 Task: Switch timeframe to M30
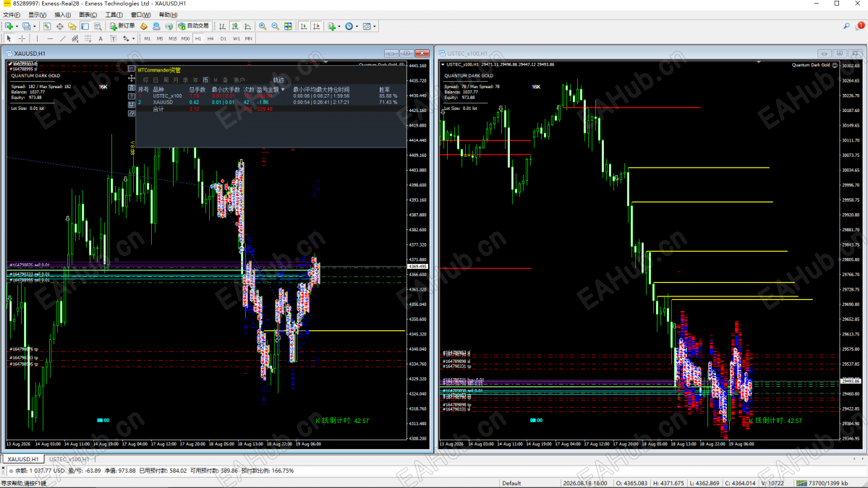pos(185,38)
